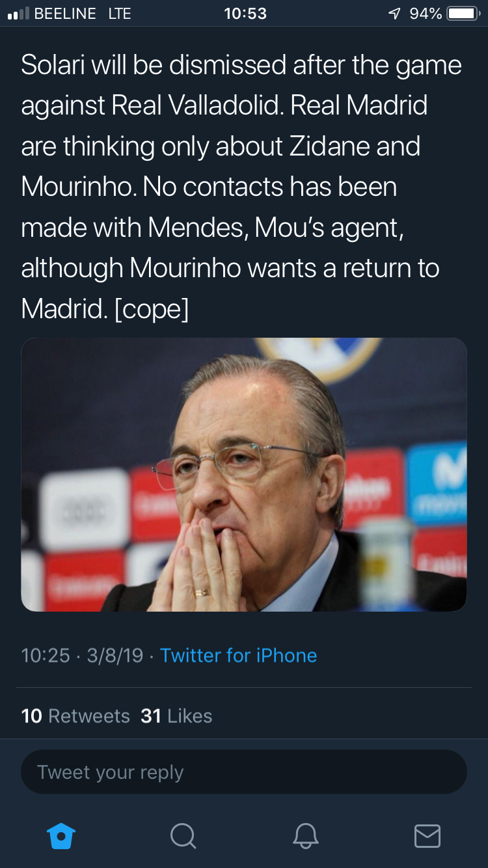Viewport: 488px width, 868px height.
Task: Open the Twitter for iPhone link
Action: click(x=239, y=655)
